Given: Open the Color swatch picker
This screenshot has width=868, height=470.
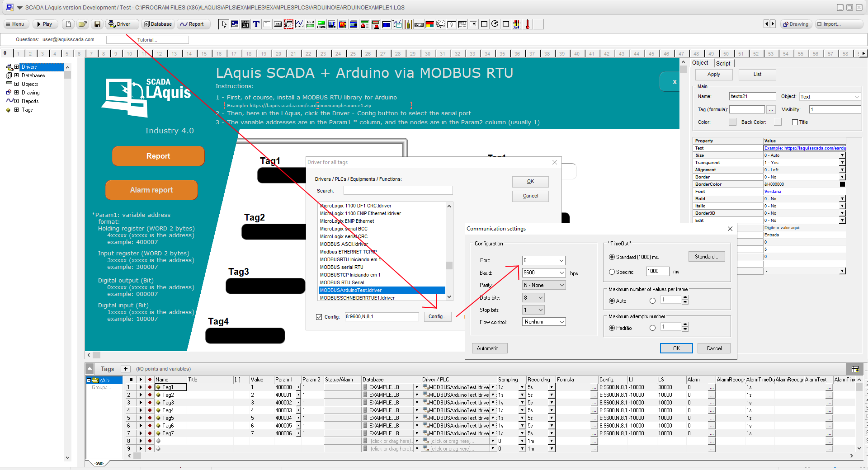Looking at the screenshot, I should pyautogui.click(x=732, y=122).
